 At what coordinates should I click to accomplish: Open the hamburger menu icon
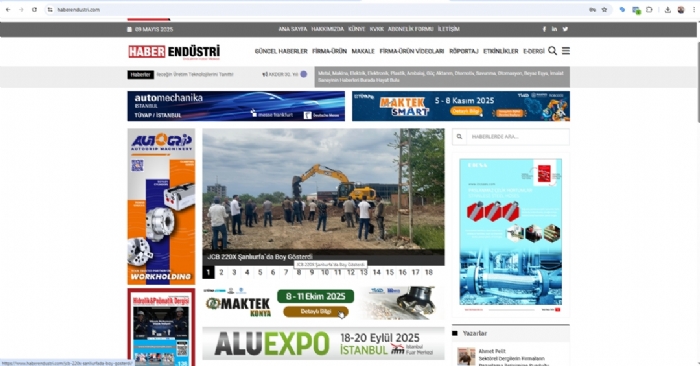pyautogui.click(x=566, y=51)
